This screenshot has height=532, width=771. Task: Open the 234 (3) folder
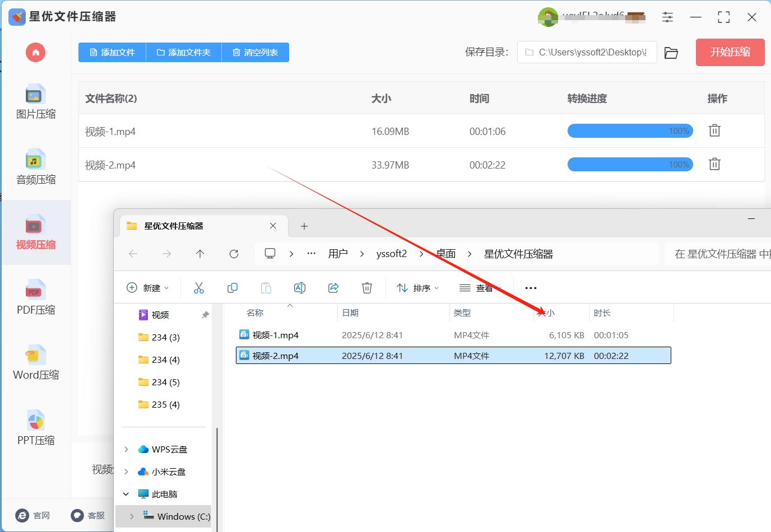pos(160,337)
